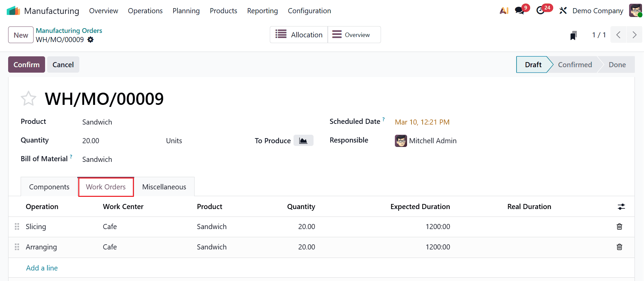The image size is (644, 281).
Task: Click the gear icon beside WH/MO/00009
Action: pyautogui.click(x=90, y=40)
